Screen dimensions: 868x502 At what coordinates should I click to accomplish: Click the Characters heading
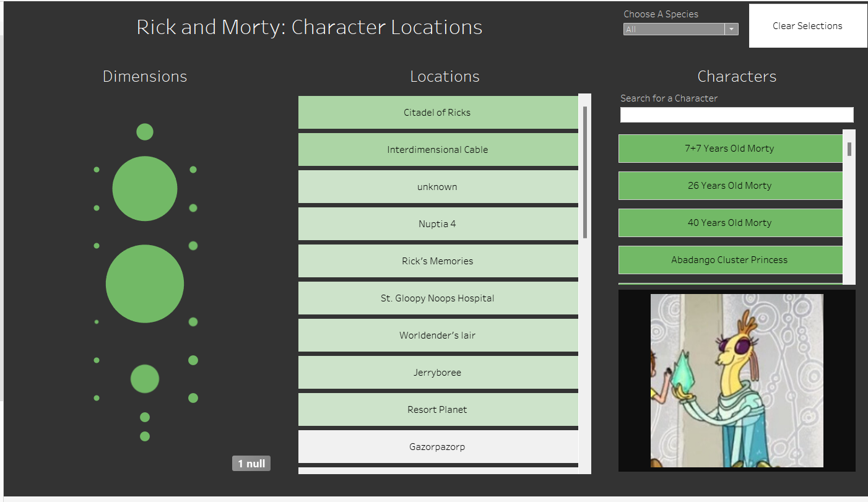737,76
